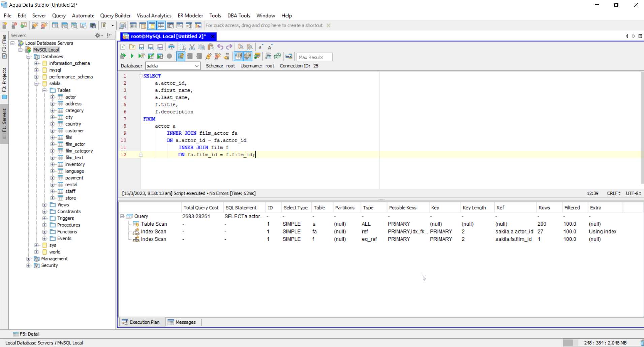This screenshot has width=644, height=347.
Task: Expand the film_actor table node
Action: tap(53, 144)
